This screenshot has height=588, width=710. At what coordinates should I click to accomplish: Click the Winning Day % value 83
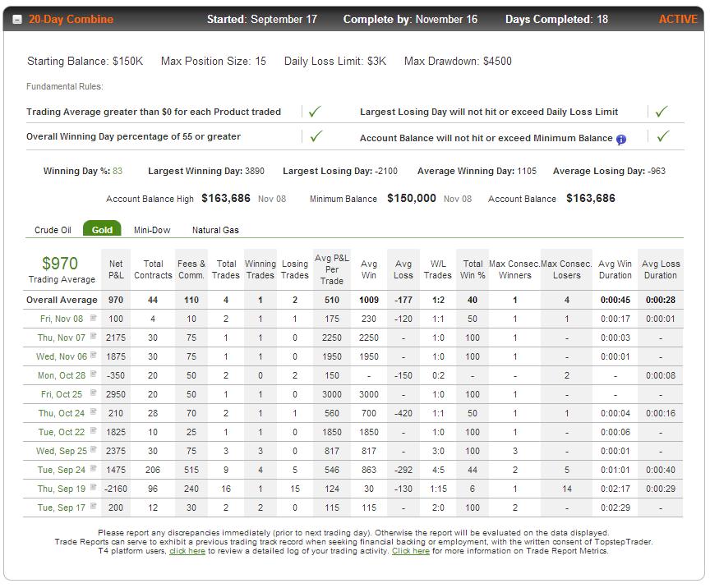[x=118, y=171]
